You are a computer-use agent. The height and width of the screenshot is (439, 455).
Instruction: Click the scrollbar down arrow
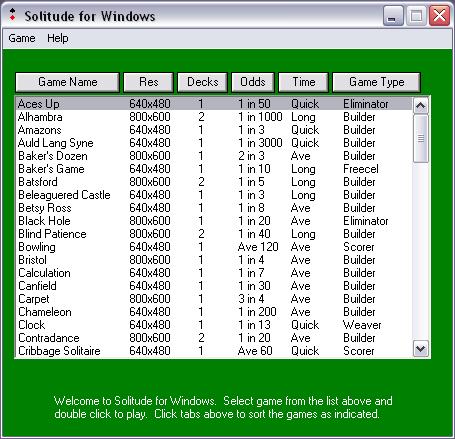click(421, 349)
